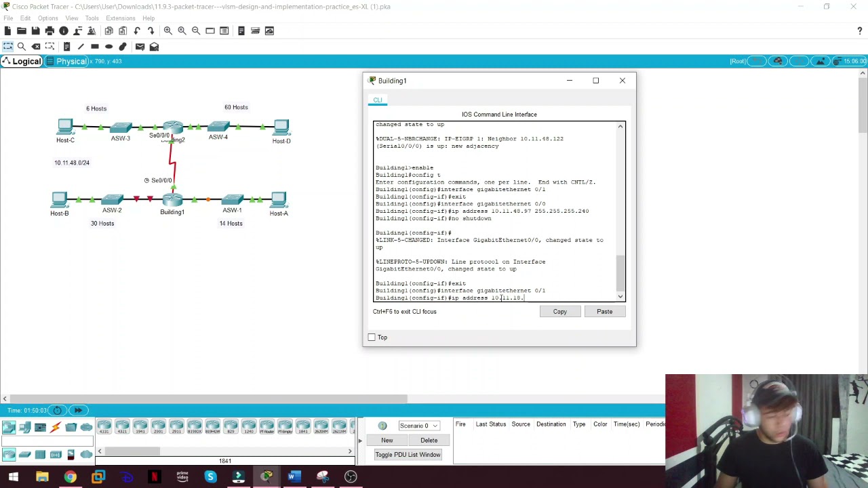This screenshot has height=488, width=868.
Task: Select the Draw Ellipse tool
Action: 108,47
